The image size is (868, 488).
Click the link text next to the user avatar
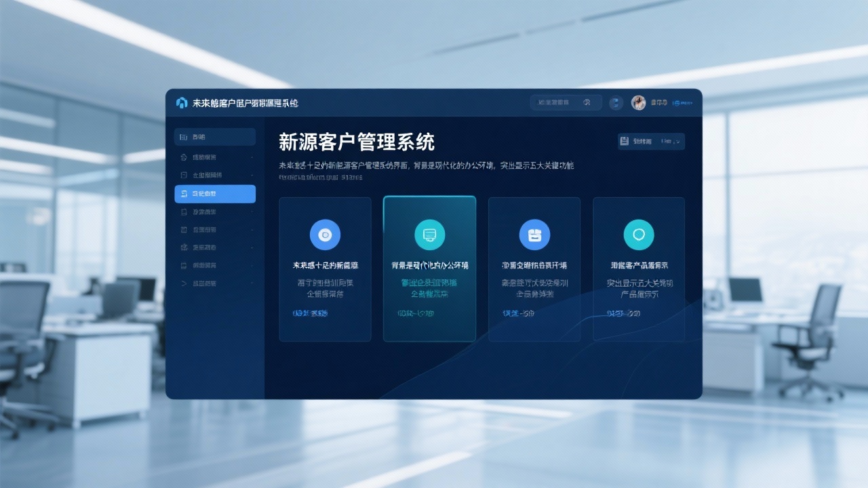pos(682,102)
